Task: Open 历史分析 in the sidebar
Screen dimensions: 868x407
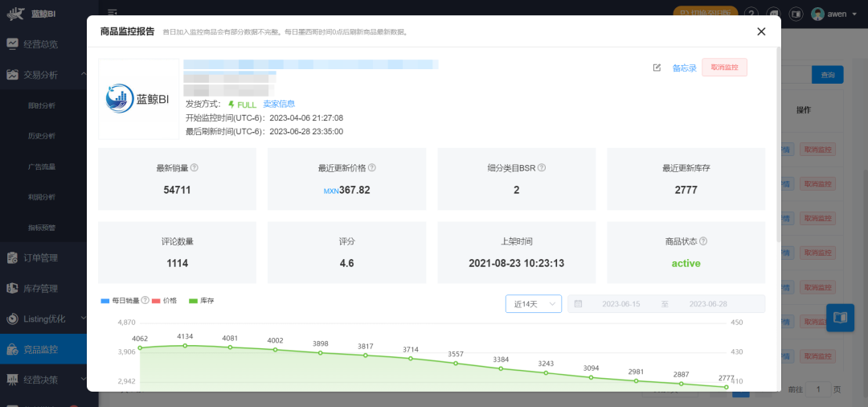Action: 42,136
